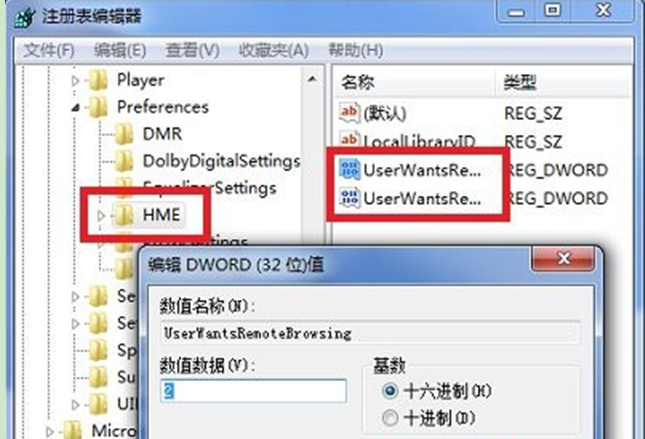Select the first UserWantsRe... DWORD icon
This screenshot has width=645, height=439.
[350, 170]
